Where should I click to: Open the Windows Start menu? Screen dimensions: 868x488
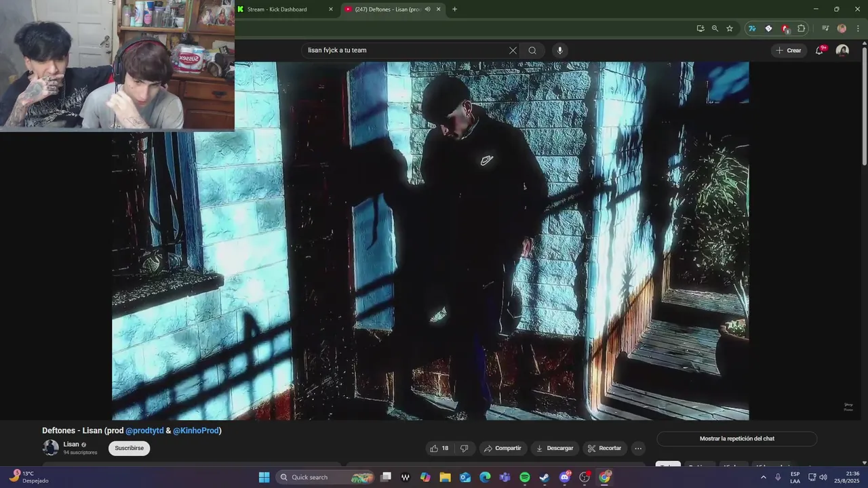pyautogui.click(x=264, y=477)
